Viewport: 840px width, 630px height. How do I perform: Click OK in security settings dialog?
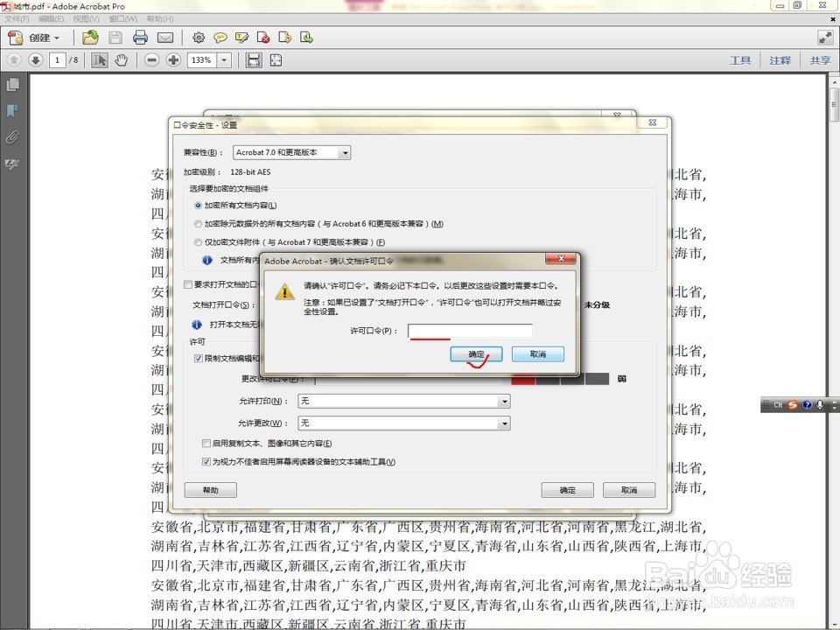pyautogui.click(x=567, y=490)
